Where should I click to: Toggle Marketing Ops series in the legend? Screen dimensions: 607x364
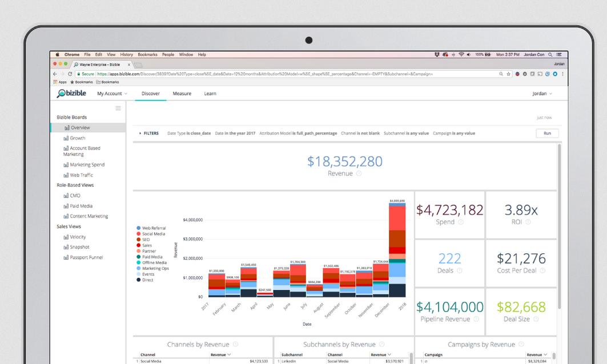[155, 269]
